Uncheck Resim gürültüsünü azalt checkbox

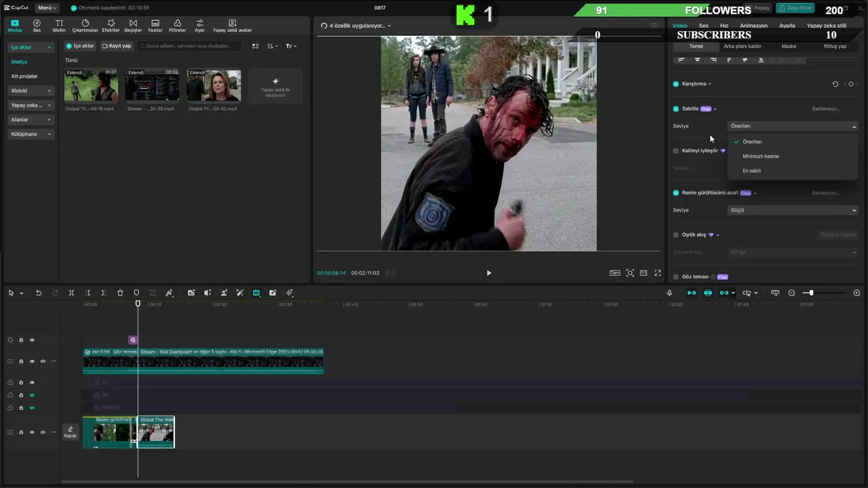point(675,192)
